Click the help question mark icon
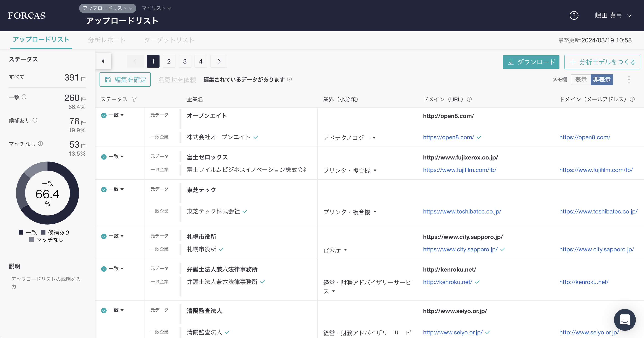Image resolution: width=644 pixels, height=338 pixels. pyautogui.click(x=574, y=15)
